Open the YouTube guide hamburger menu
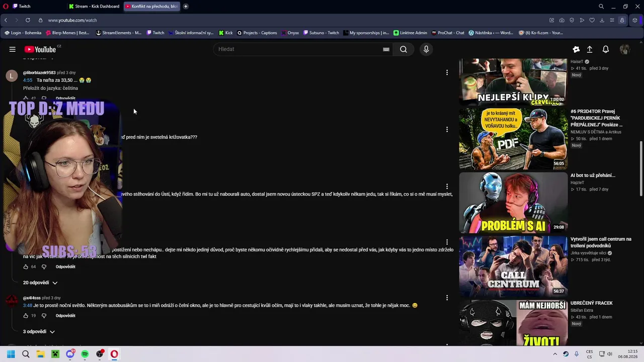The image size is (644, 362). [12, 49]
